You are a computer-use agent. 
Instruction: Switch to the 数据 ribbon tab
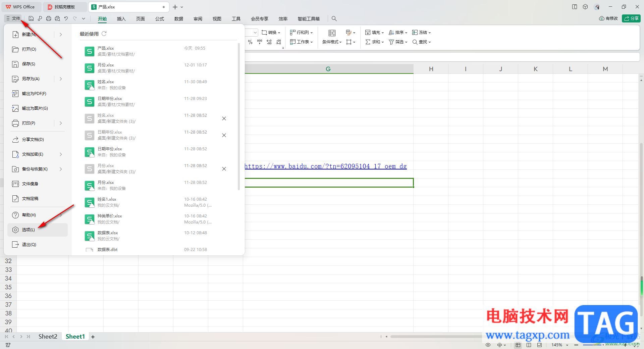pyautogui.click(x=179, y=19)
